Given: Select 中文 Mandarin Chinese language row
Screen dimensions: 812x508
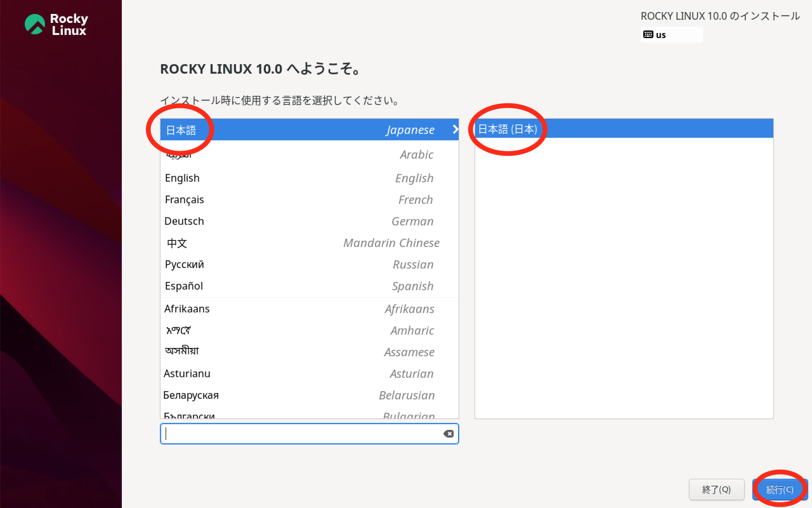Looking at the screenshot, I should pos(309,243).
